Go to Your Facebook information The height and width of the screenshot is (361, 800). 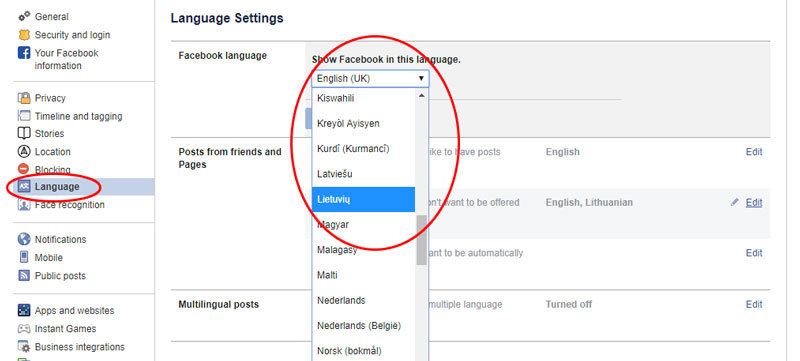point(66,59)
